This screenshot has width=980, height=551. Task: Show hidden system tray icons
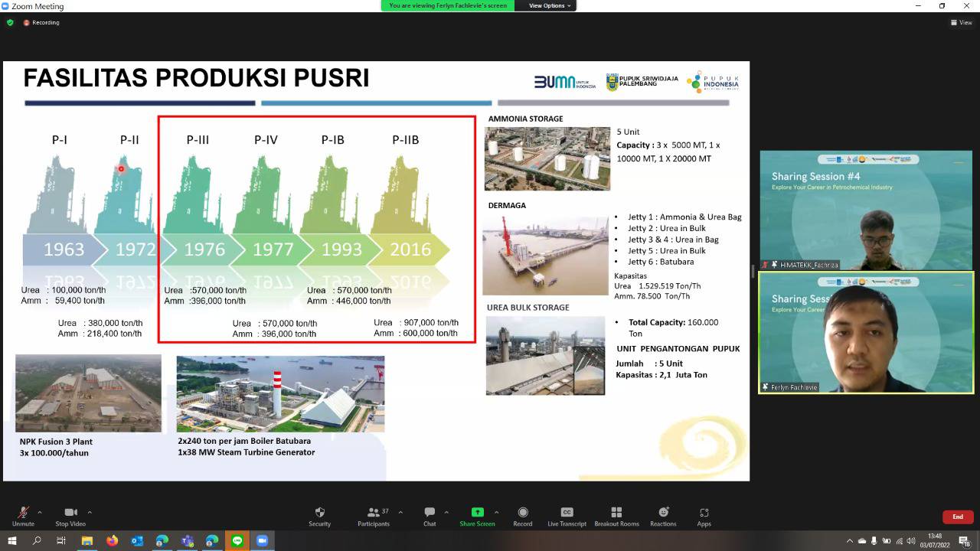pyautogui.click(x=849, y=541)
